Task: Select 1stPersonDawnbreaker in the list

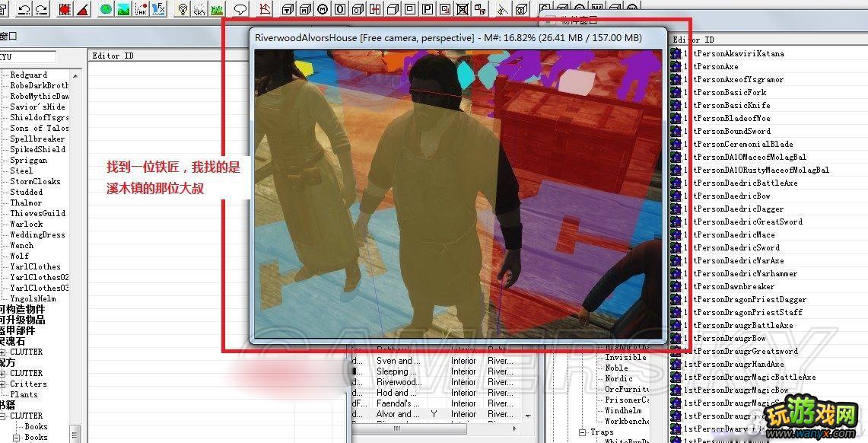Action: 729,287
